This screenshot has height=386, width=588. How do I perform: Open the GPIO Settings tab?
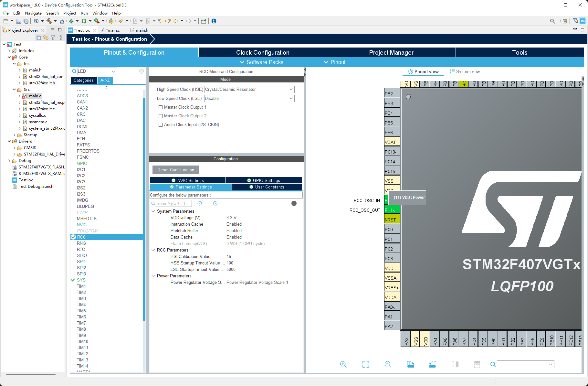coord(264,180)
